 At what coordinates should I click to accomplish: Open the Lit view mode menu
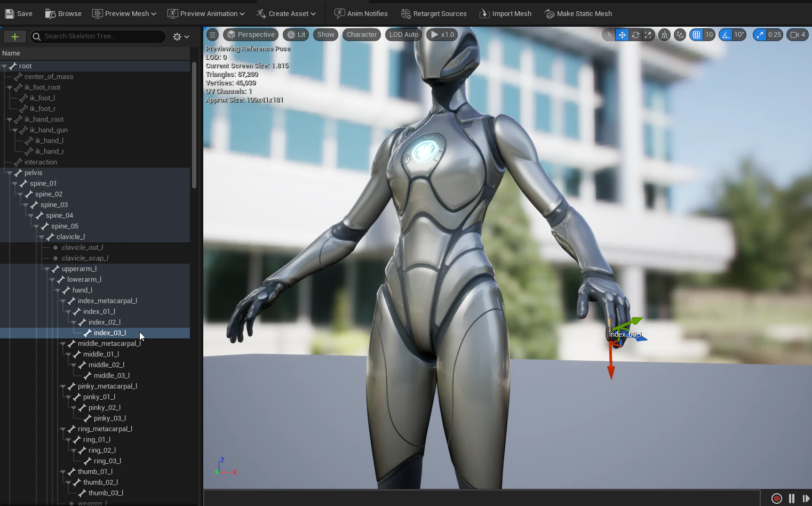(x=296, y=35)
